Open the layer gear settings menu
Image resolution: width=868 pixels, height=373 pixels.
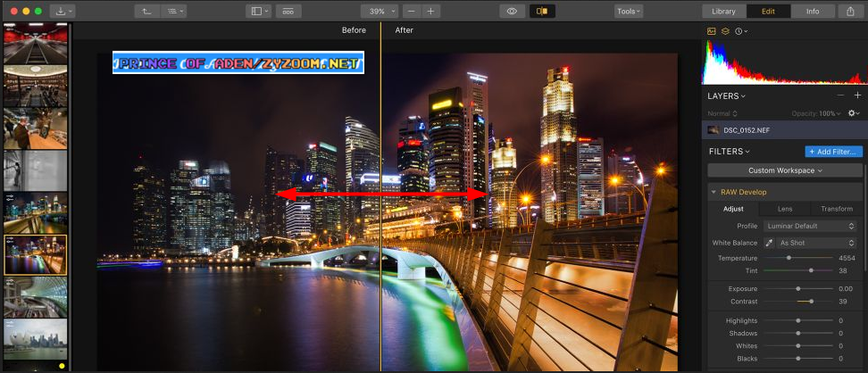click(x=855, y=113)
